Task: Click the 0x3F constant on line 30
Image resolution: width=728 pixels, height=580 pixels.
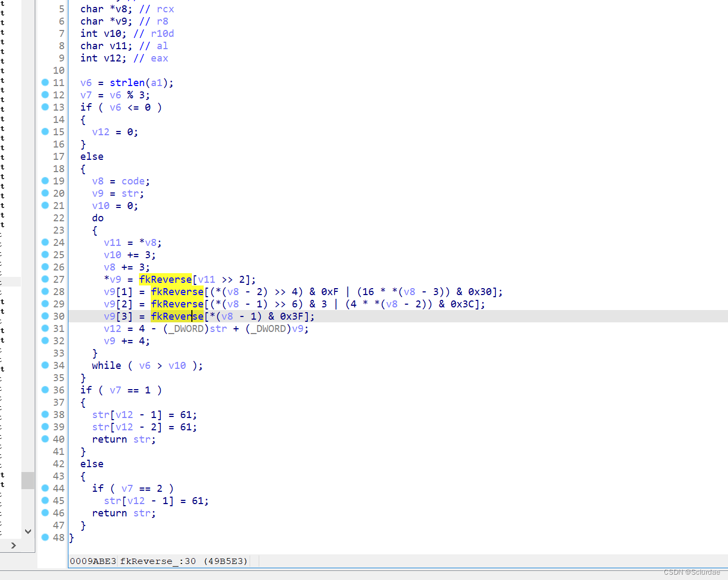Action: 292,316
